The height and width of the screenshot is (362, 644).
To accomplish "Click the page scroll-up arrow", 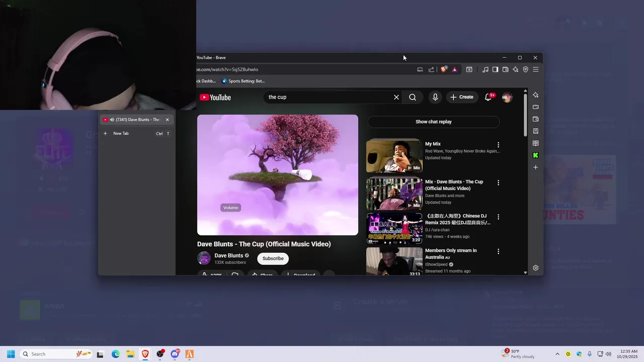I will pos(526,91).
